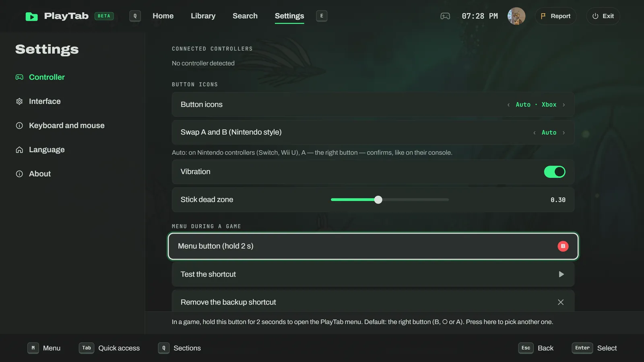Image resolution: width=644 pixels, height=362 pixels.
Task: Click the 07:28 PM clock
Action: point(480,16)
